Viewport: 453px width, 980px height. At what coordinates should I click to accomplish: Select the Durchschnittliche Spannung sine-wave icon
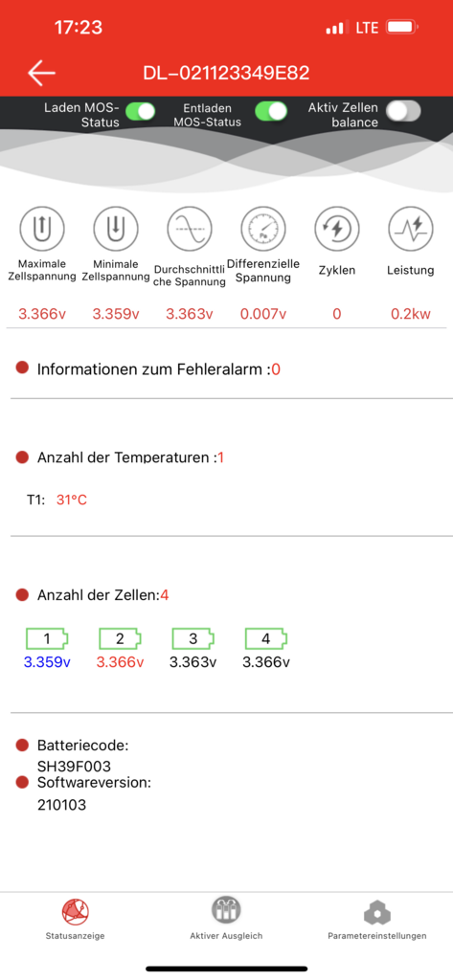[x=189, y=228]
